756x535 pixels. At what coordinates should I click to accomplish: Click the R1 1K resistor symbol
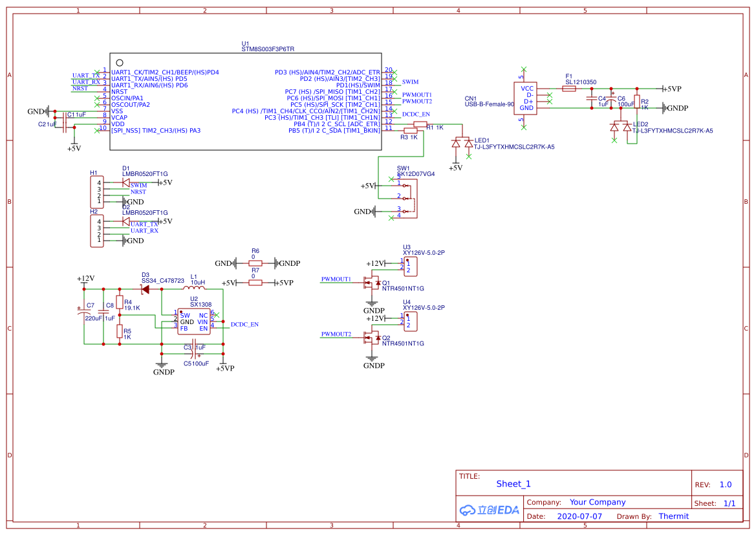pos(420,124)
